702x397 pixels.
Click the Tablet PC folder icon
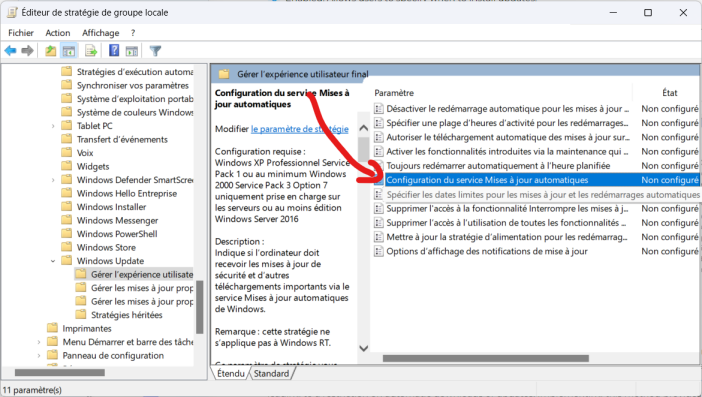pyautogui.click(x=67, y=125)
